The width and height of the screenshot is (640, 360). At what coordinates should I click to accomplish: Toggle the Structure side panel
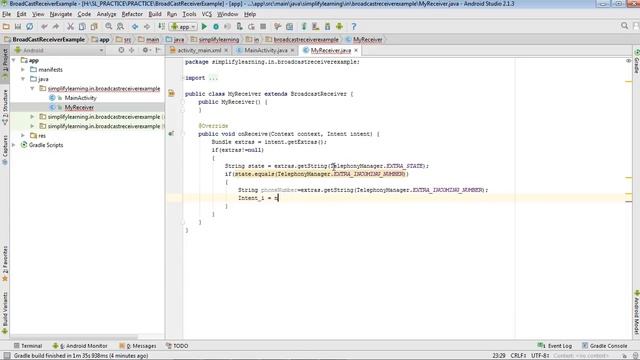5,107
